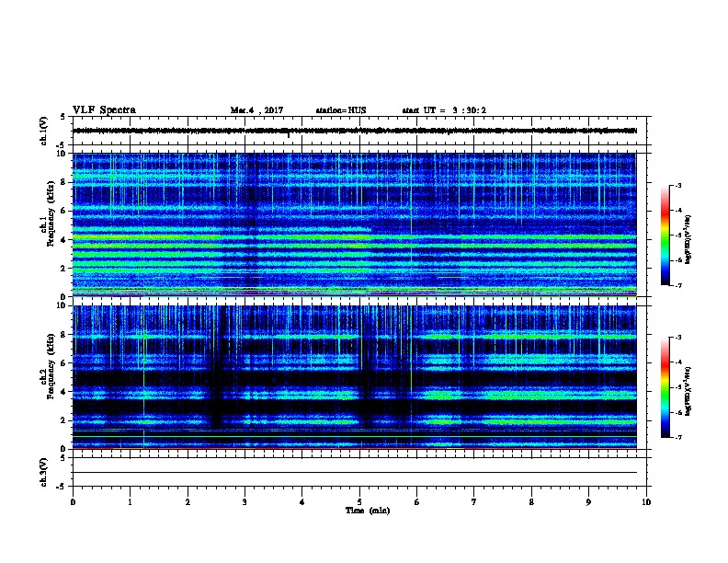
Task: Click the "6" kHz tick of ch.2 spectrogram
Action: (x=64, y=362)
